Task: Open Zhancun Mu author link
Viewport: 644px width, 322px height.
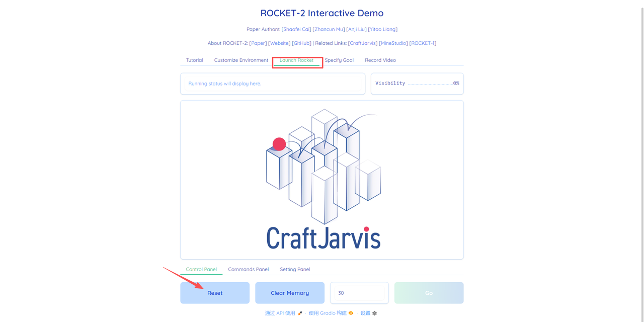Action: (x=329, y=29)
